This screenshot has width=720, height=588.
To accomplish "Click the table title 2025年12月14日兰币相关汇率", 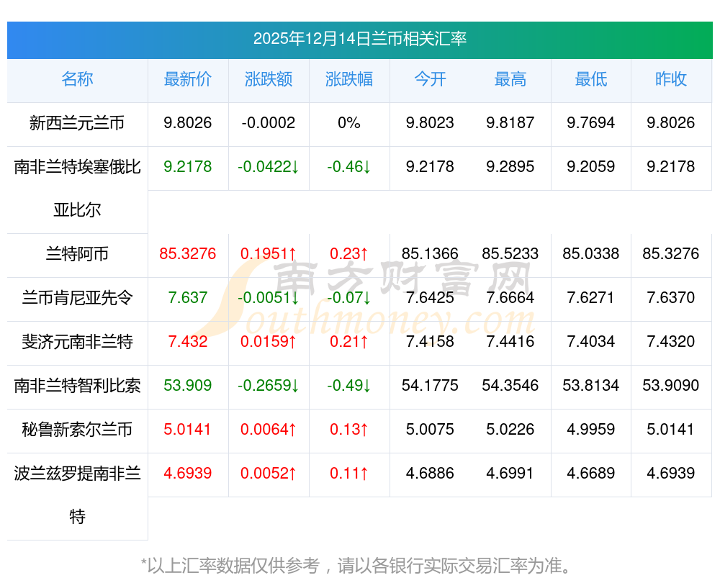I will click(359, 39).
